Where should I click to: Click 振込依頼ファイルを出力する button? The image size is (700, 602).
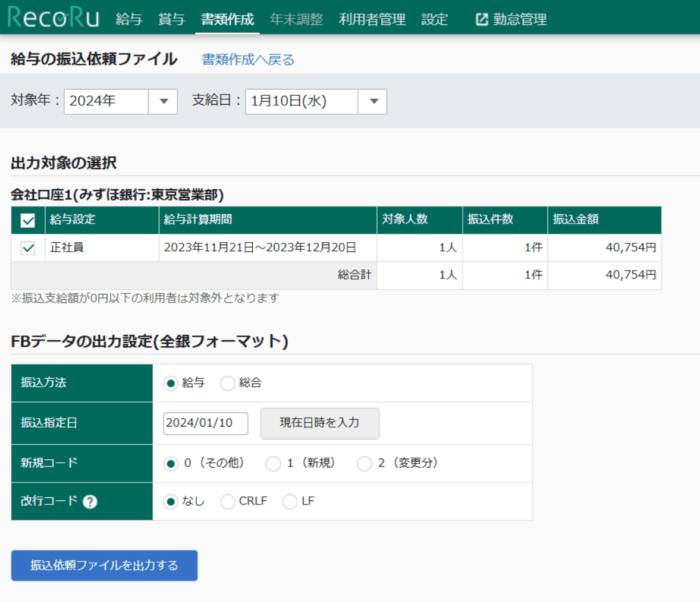(104, 565)
